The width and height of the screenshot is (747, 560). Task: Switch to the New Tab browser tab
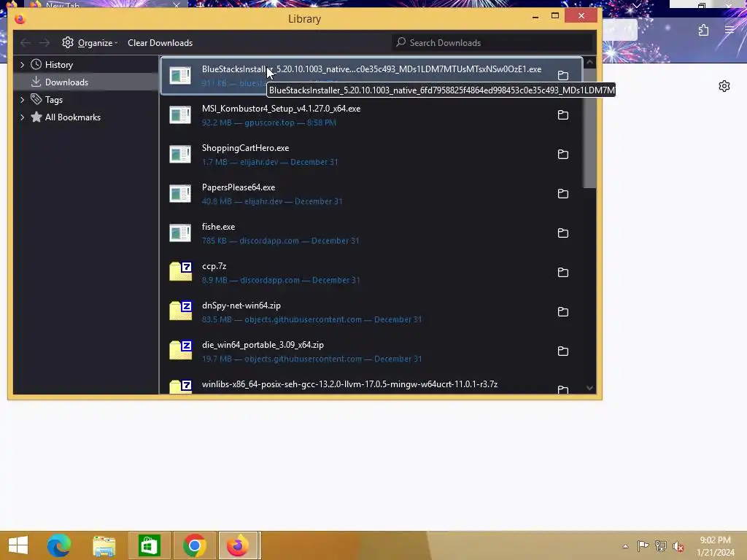[105, 4]
